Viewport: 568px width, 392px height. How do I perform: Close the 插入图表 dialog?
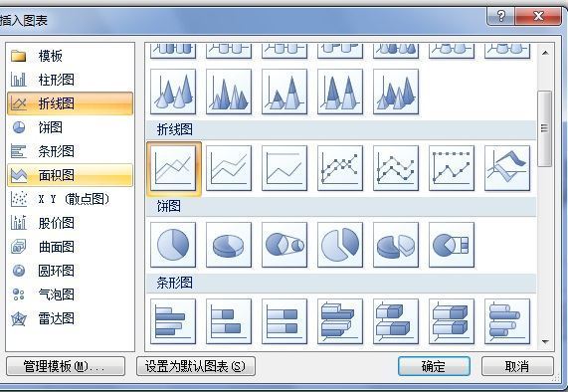[x=539, y=16]
